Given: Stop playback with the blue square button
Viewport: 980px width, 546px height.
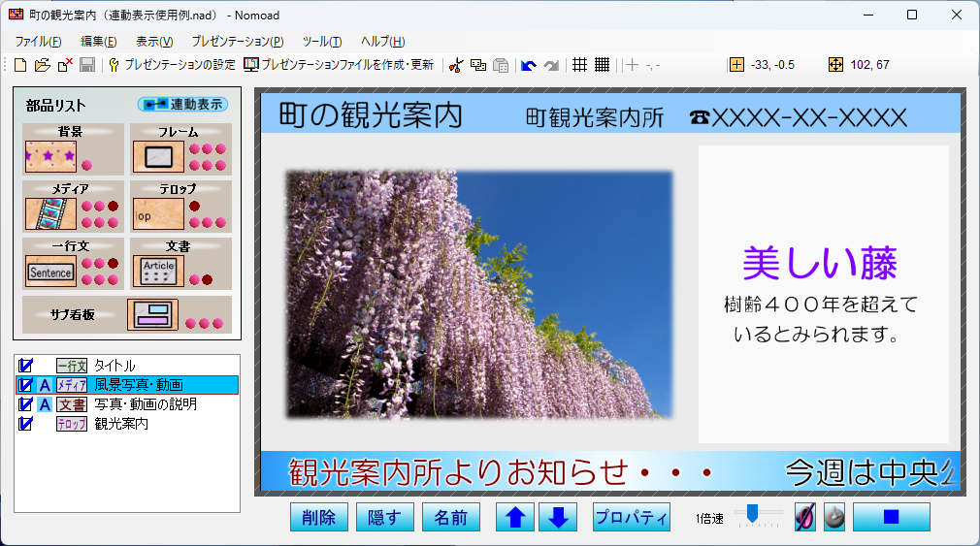Looking at the screenshot, I should [x=892, y=517].
